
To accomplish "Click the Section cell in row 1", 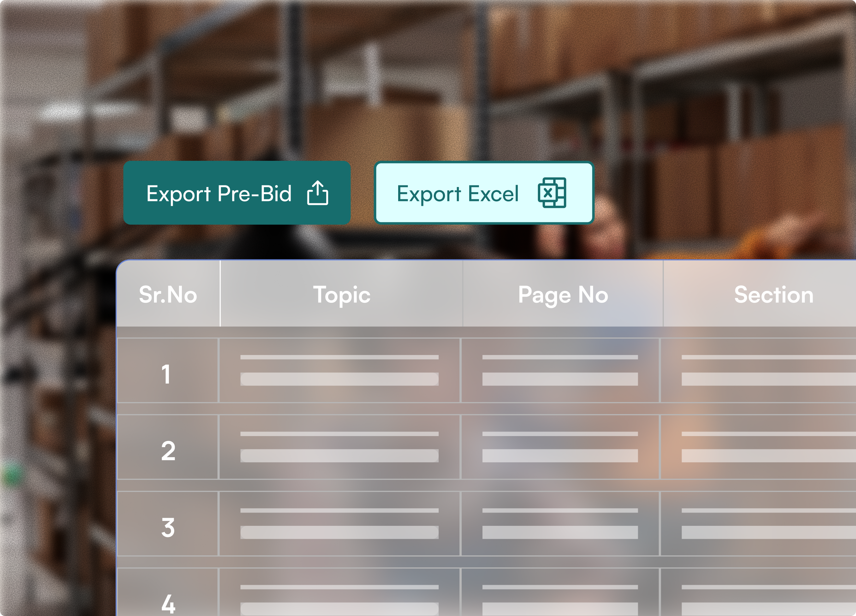I will (759, 371).
